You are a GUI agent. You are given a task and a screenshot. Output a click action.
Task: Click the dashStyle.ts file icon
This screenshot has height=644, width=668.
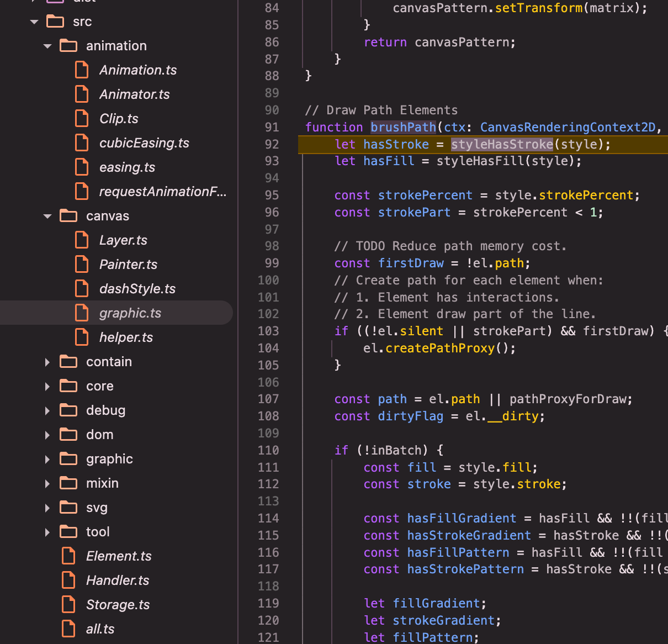[82, 289]
